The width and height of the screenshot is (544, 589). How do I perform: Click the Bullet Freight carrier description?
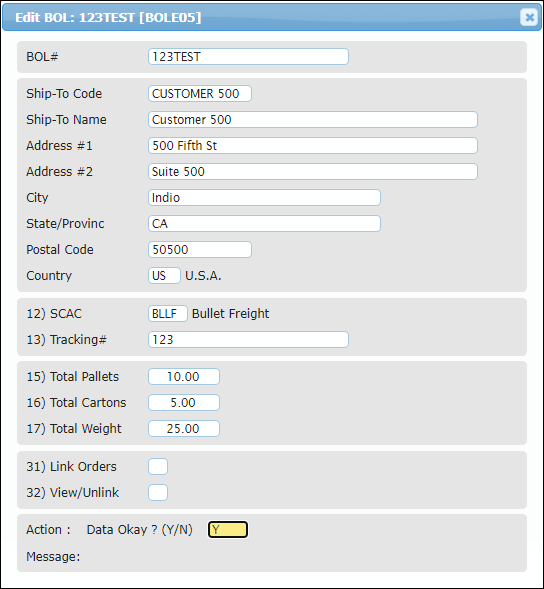pyautogui.click(x=230, y=314)
